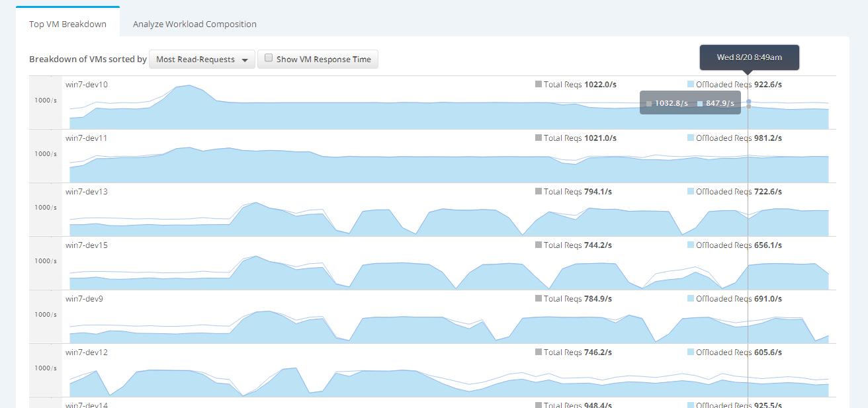This screenshot has height=408, width=868.
Task: Click the blue 847.9/s square in hover tooltip
Action: point(700,103)
